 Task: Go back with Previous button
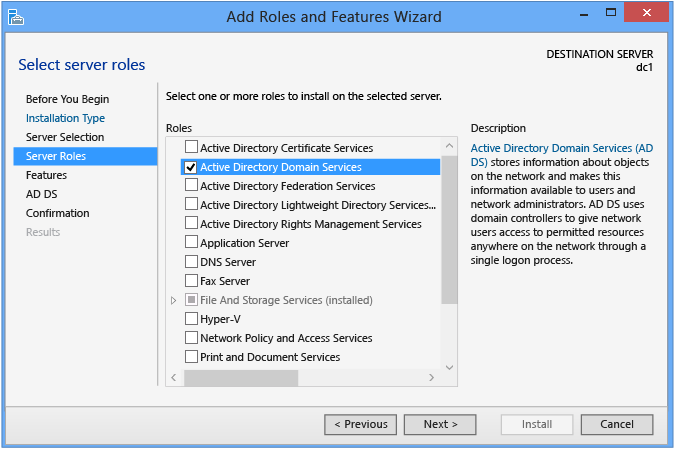[x=360, y=424]
